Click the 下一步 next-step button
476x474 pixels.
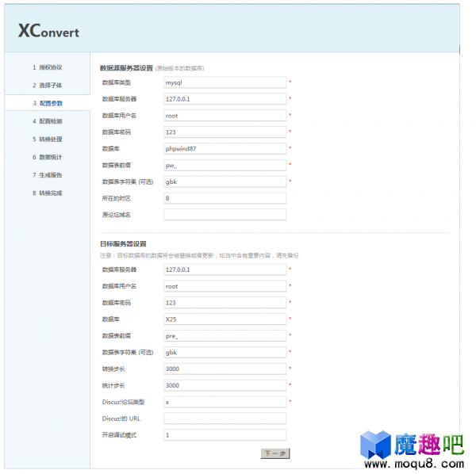(x=275, y=453)
